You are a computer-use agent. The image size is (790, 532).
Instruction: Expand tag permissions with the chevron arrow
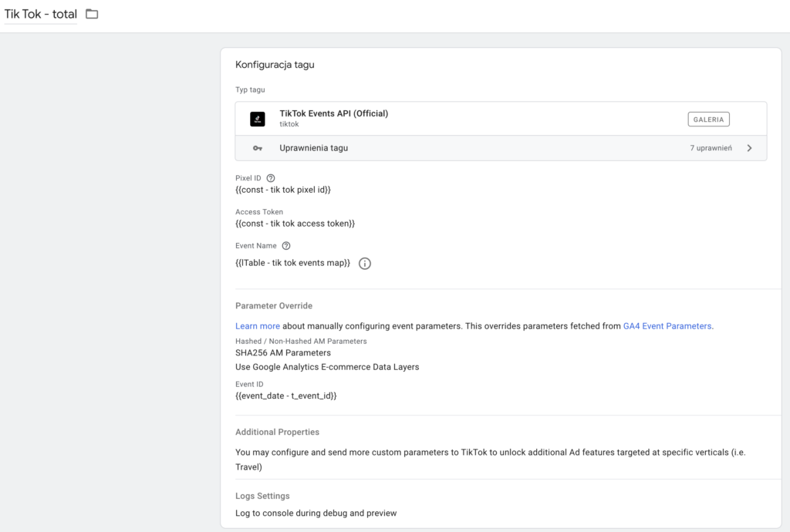pos(749,148)
